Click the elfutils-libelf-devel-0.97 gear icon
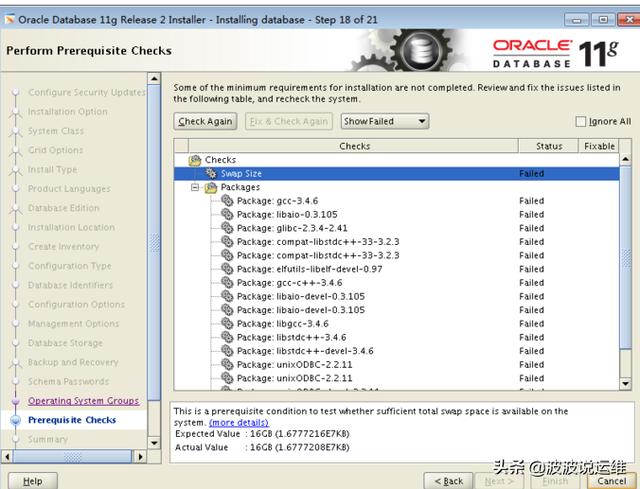 point(227,269)
